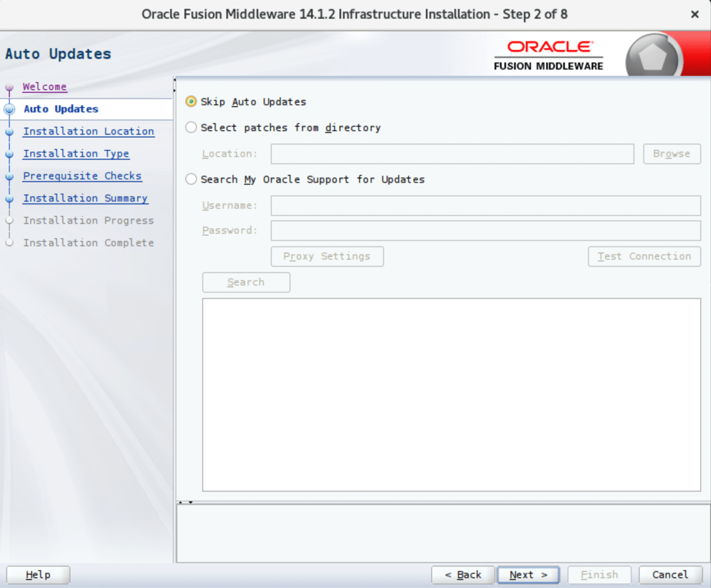Click the Auto Updates step circle icon
The height and width of the screenshot is (588, 711).
9,109
